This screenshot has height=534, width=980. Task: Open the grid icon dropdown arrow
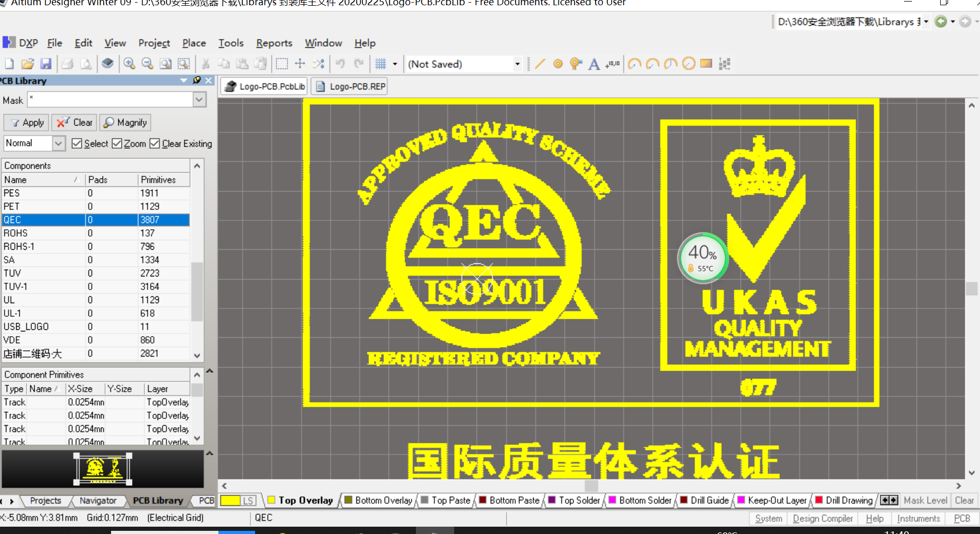point(395,64)
